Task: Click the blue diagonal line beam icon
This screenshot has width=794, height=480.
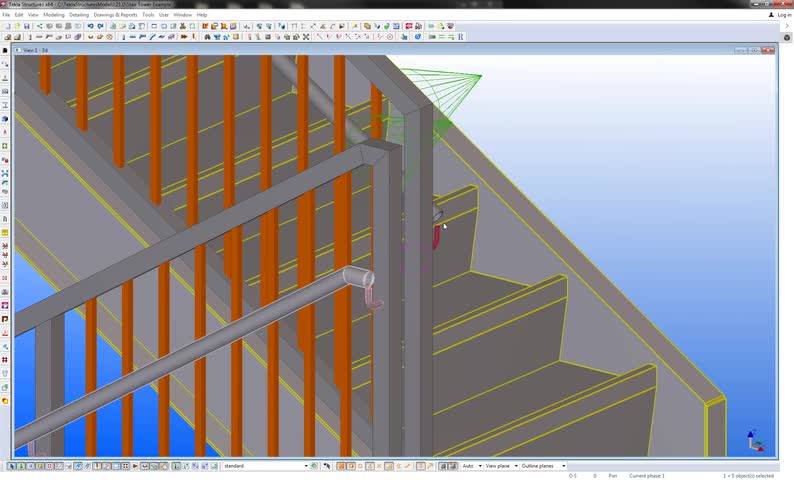Action: [x=152, y=36]
